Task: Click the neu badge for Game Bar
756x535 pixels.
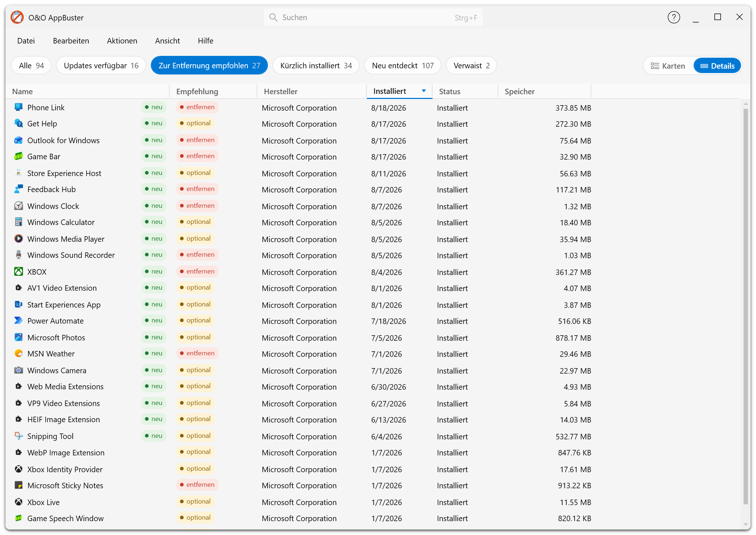Action: click(154, 156)
